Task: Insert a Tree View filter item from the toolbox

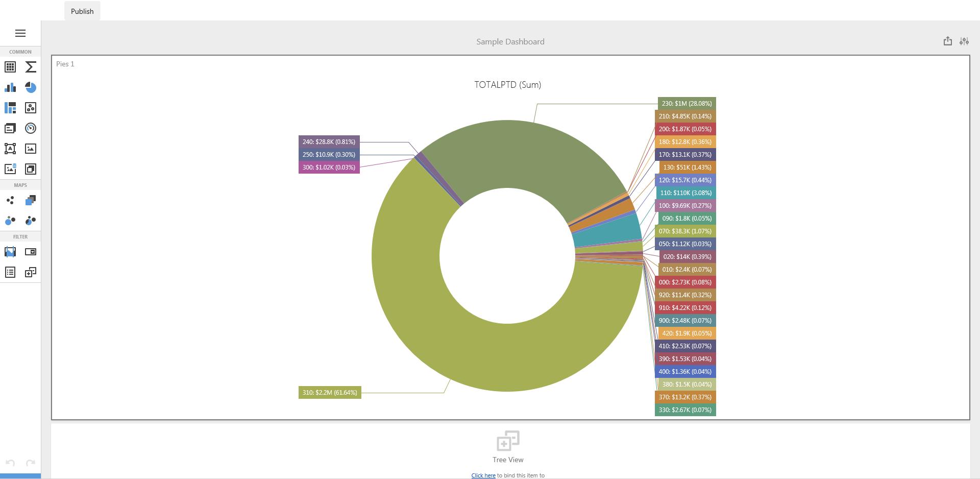Action: pos(31,272)
